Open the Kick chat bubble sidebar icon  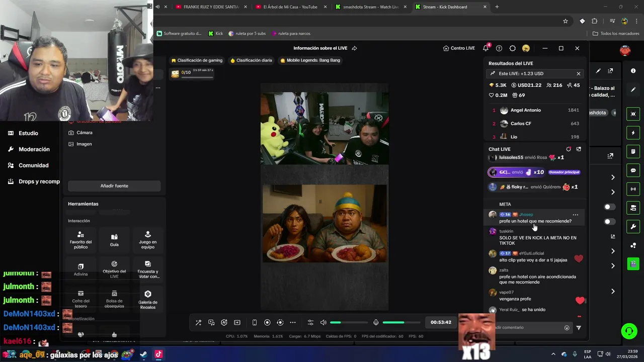[633, 170]
